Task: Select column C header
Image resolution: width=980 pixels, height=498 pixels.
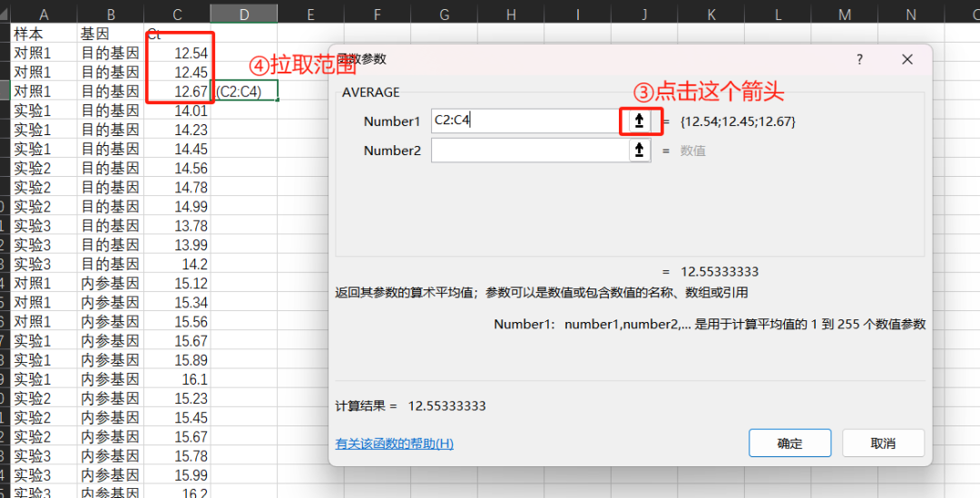Action: coord(177,13)
